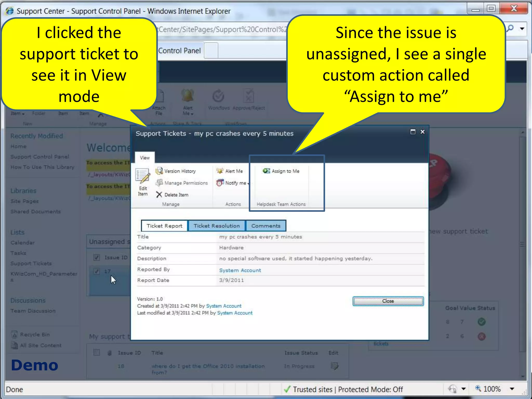The width and height of the screenshot is (532, 399).
Task: Open the Notify me dropdown
Action: (x=233, y=183)
